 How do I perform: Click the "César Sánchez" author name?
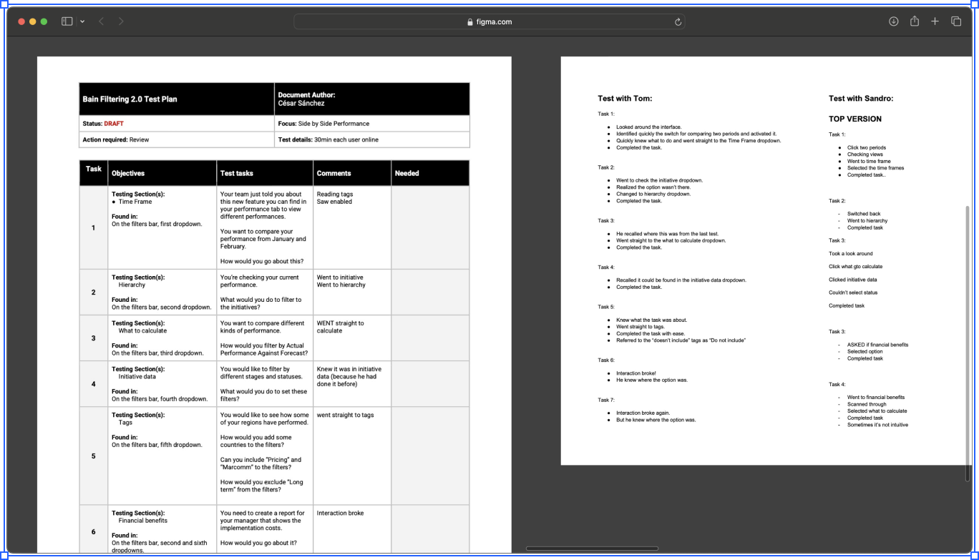(x=301, y=103)
